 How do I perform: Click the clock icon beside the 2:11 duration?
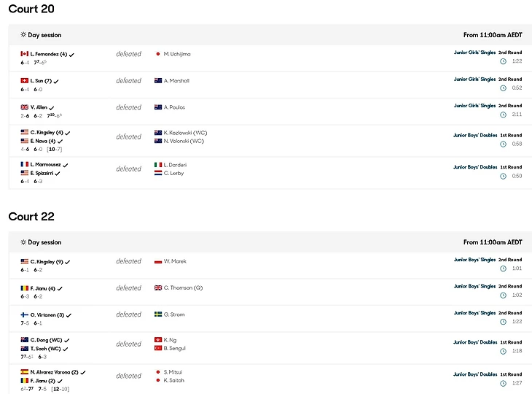(x=503, y=115)
